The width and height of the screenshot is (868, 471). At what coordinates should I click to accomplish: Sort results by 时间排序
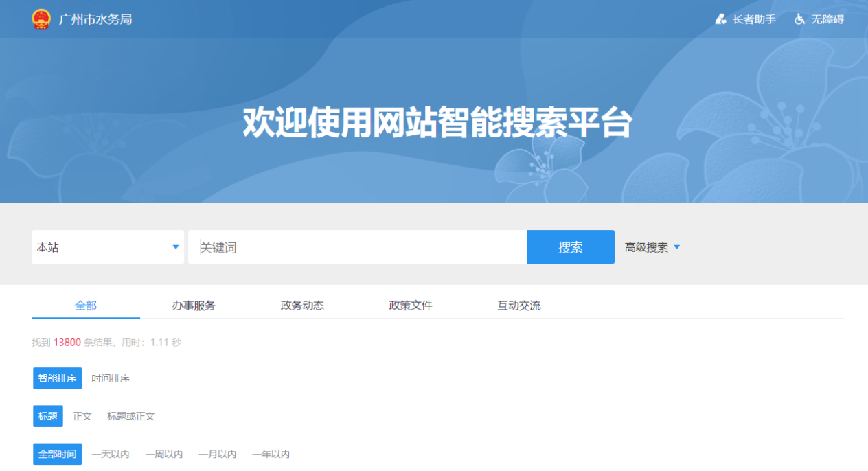tap(111, 378)
